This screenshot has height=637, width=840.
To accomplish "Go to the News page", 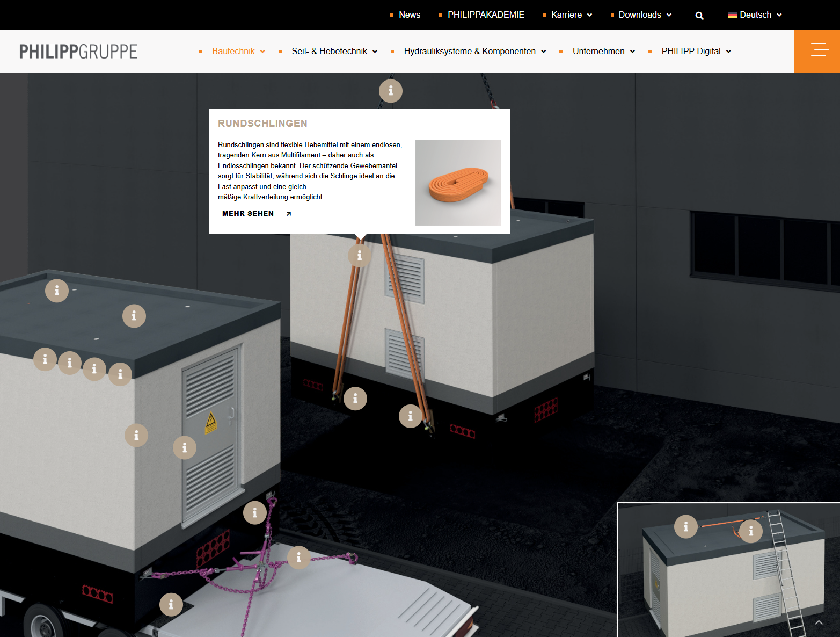I will (x=409, y=15).
